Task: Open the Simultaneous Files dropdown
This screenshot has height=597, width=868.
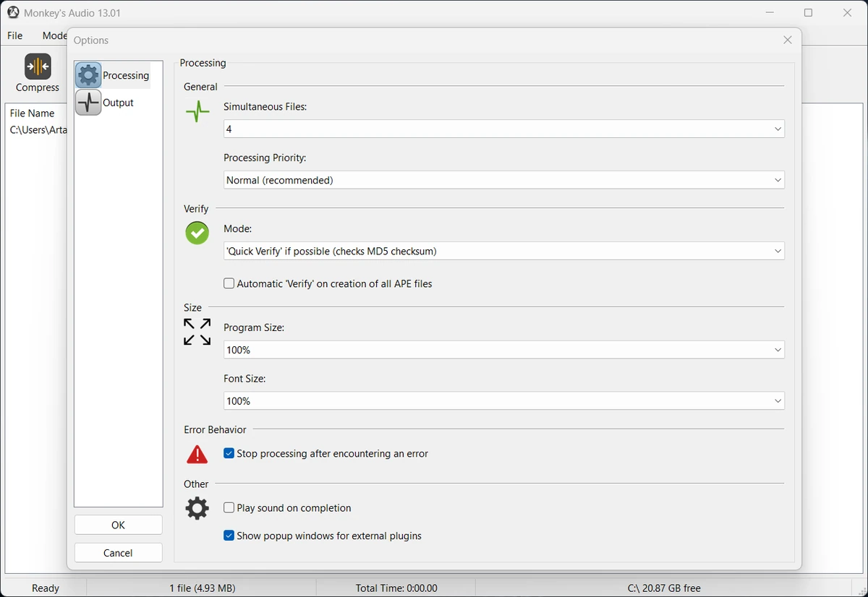Action: coord(504,129)
